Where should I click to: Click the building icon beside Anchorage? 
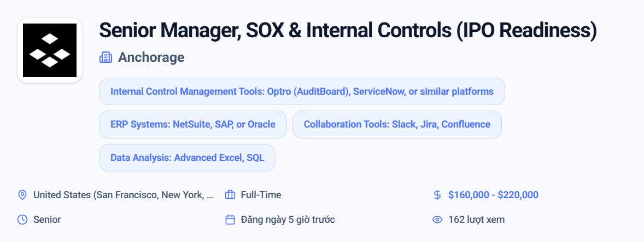tap(106, 57)
